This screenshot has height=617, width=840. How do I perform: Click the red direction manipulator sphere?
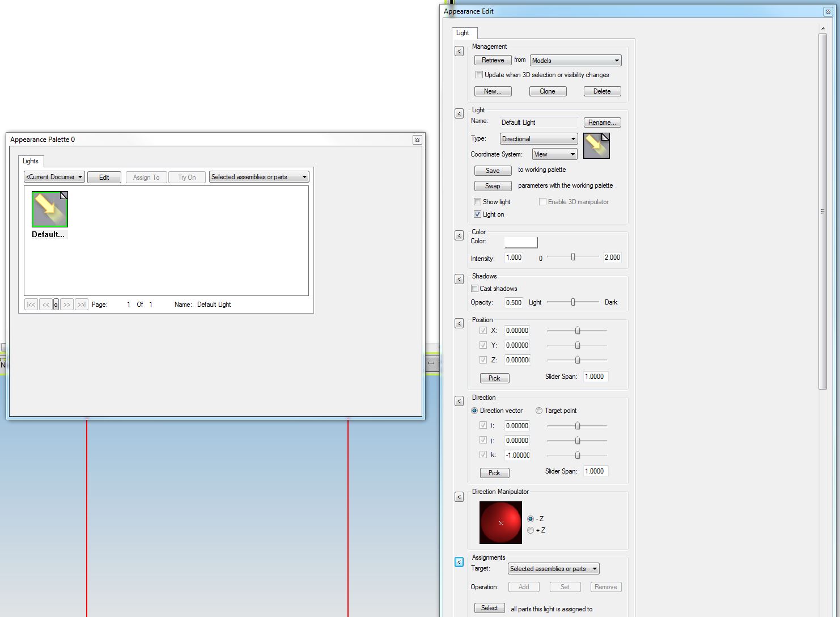point(500,522)
